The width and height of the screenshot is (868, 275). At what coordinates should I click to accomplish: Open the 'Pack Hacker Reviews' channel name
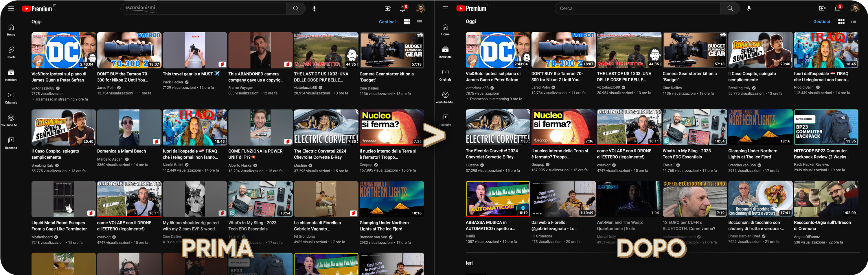[811, 165]
